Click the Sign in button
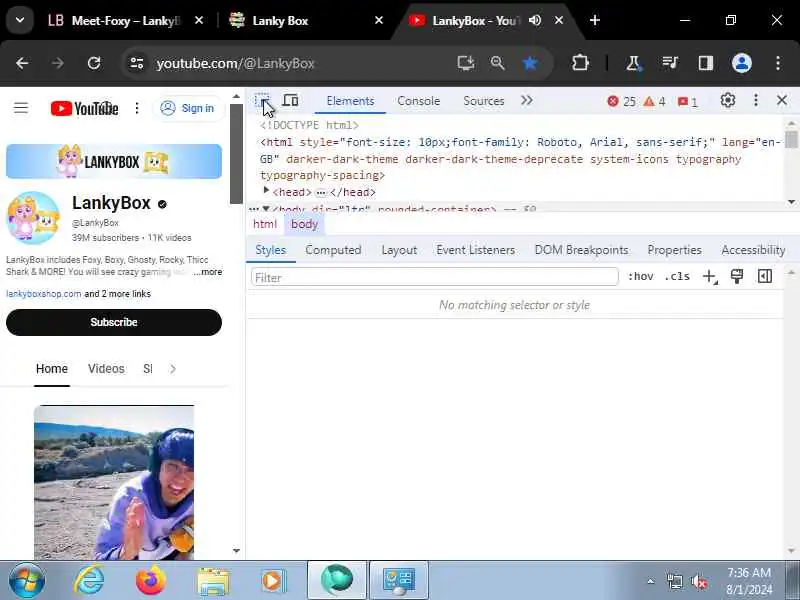This screenshot has width=800, height=600. click(x=188, y=108)
